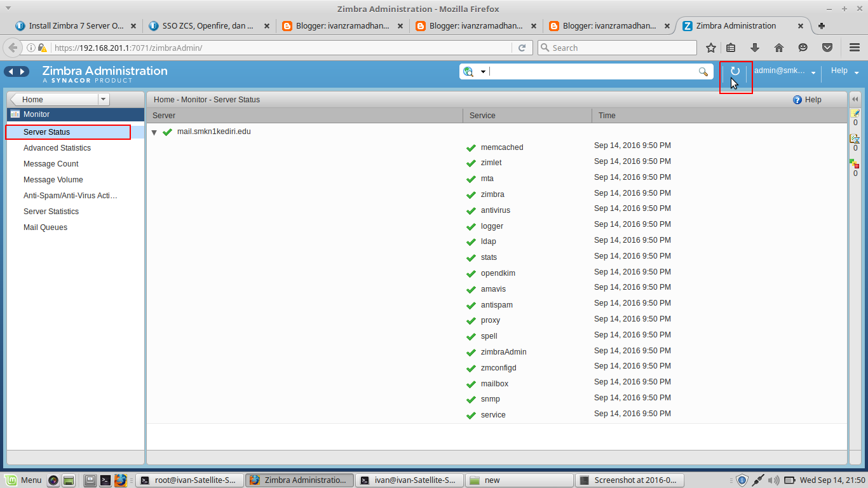Open the 'new' folder taskbar item
The width and height of the screenshot is (868, 488).
519,480
